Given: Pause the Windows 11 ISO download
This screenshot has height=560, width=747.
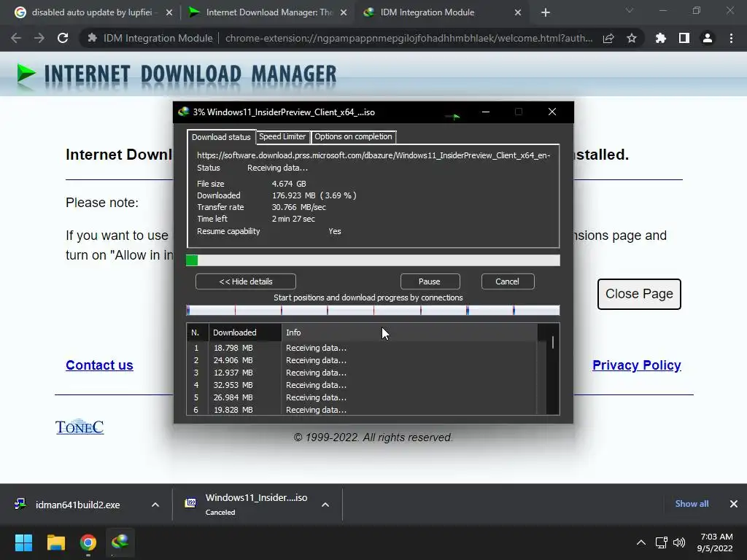Looking at the screenshot, I should coord(430,281).
